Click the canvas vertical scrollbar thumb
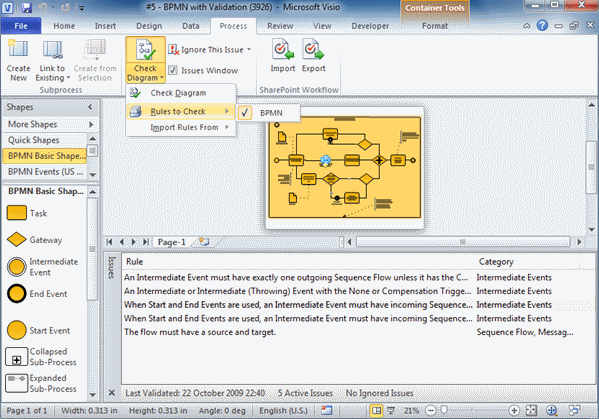Viewport: 599px width, 419px height. click(591, 167)
